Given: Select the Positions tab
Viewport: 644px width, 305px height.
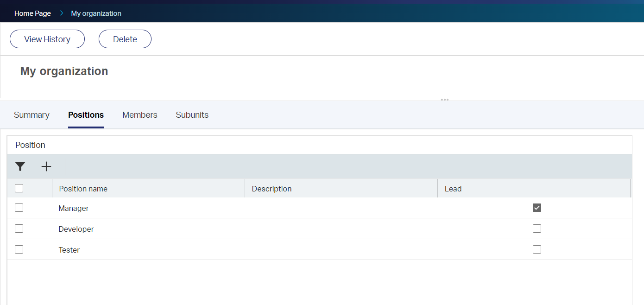Looking at the screenshot, I should pos(86,114).
